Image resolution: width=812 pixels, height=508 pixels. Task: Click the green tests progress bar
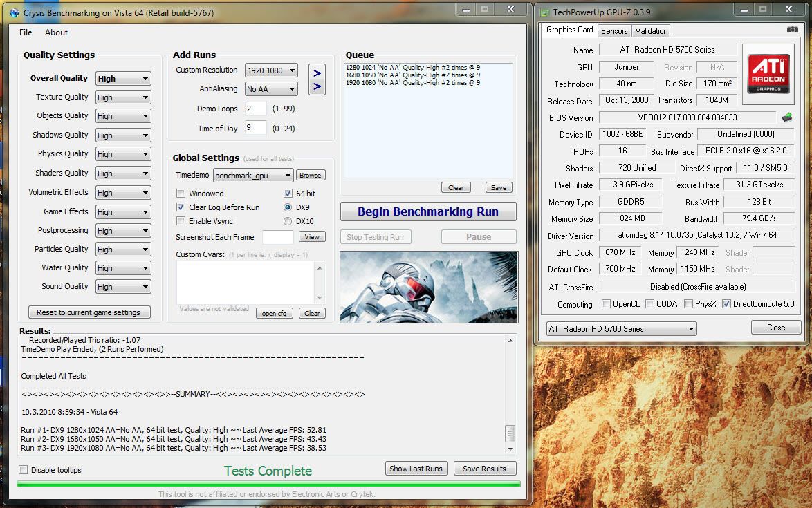click(268, 485)
